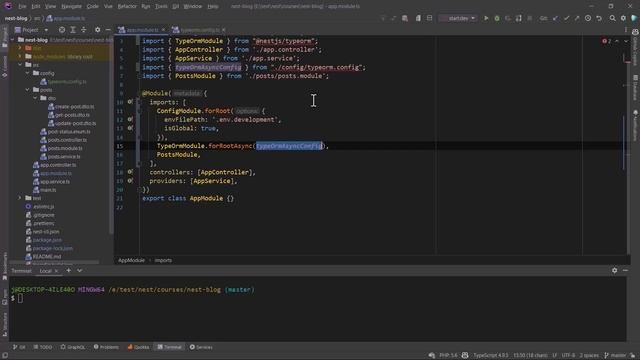This screenshot has height=360, width=640.
Task: Click the green Debug bug icon
Action: pyautogui.click(x=497, y=18)
